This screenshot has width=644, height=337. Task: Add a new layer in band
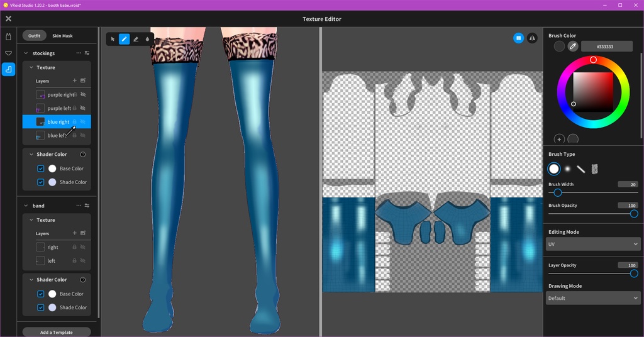(x=74, y=233)
